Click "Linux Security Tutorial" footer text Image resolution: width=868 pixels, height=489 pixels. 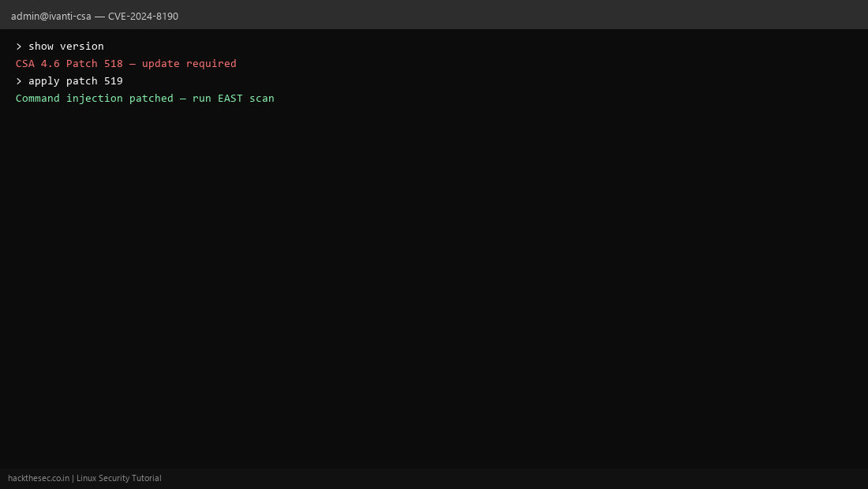tap(119, 478)
